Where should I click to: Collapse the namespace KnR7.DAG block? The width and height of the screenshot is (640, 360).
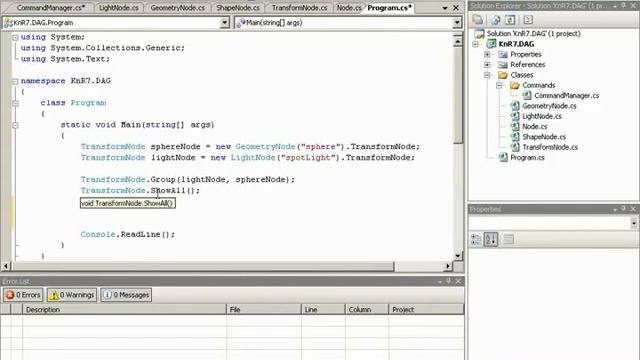pos(15,81)
